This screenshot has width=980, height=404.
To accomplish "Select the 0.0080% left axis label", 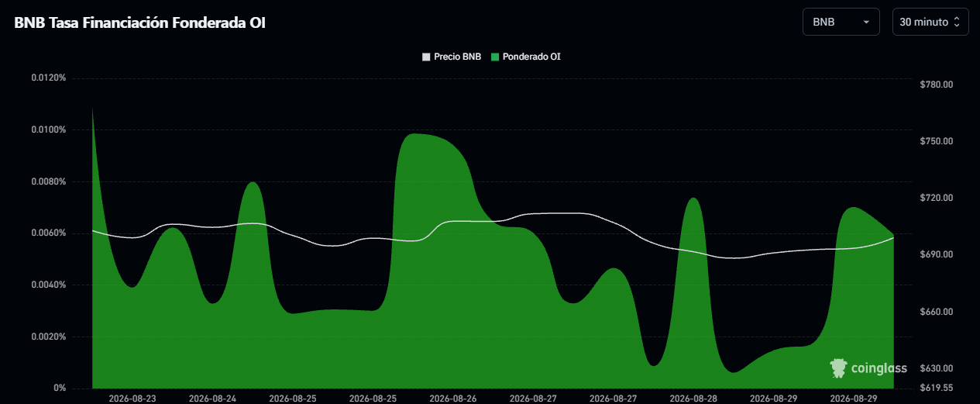I will [x=48, y=181].
